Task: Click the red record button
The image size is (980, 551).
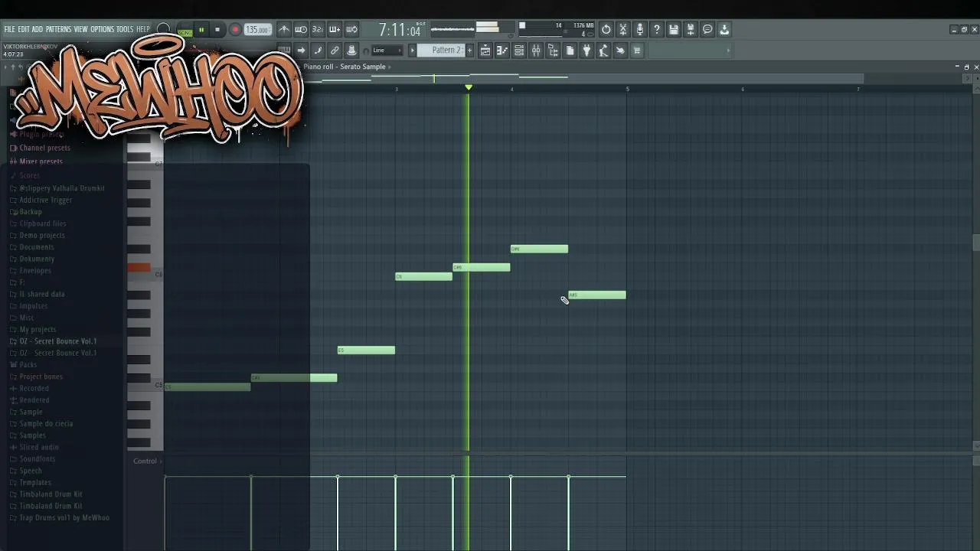Action: 235,30
